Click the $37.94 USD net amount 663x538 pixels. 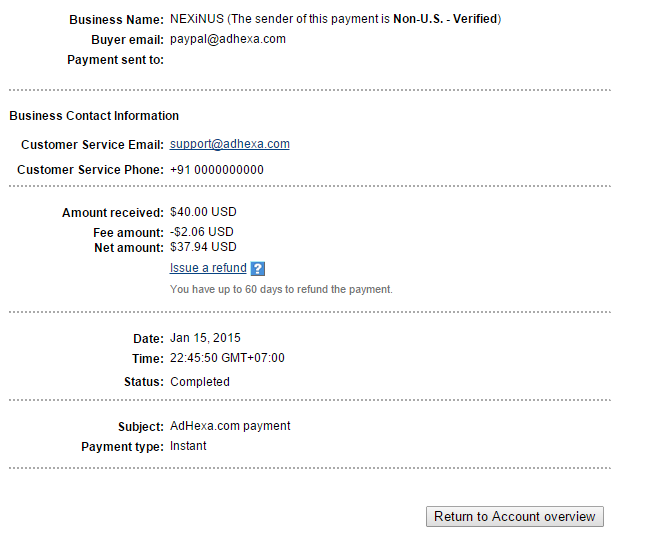(x=203, y=247)
